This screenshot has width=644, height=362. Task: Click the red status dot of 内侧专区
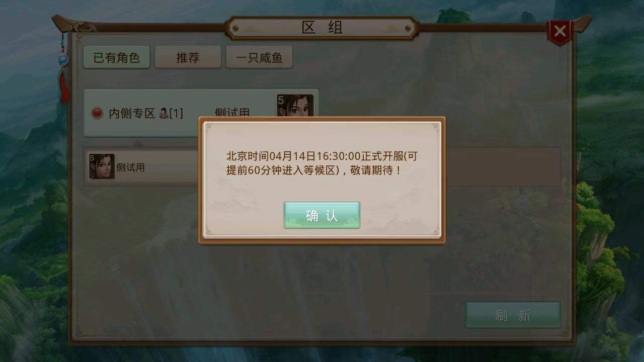(x=97, y=113)
